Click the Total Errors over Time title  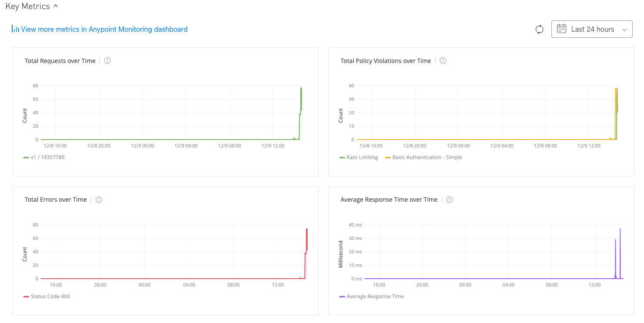[56, 200]
